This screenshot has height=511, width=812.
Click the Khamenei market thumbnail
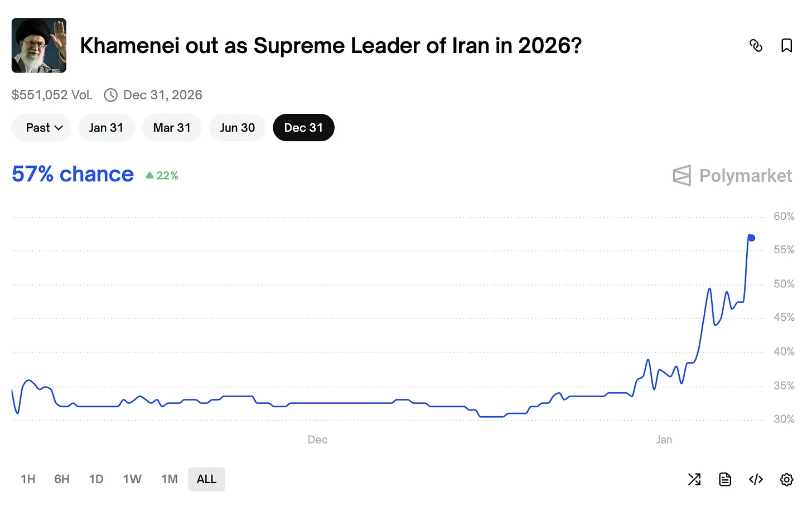pos(39,45)
